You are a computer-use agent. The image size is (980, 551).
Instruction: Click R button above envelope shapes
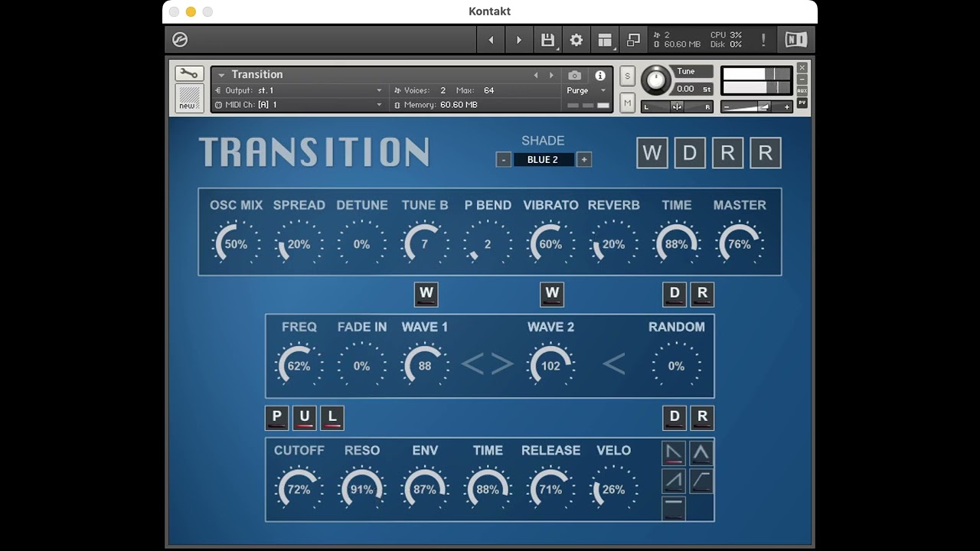702,418
